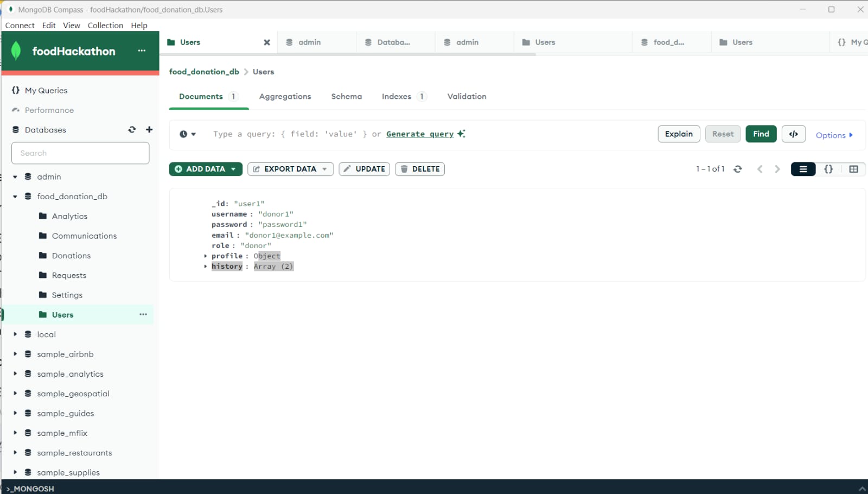The width and height of the screenshot is (868, 494).
Task: Toggle the active Users tab close icon
Action: (266, 42)
